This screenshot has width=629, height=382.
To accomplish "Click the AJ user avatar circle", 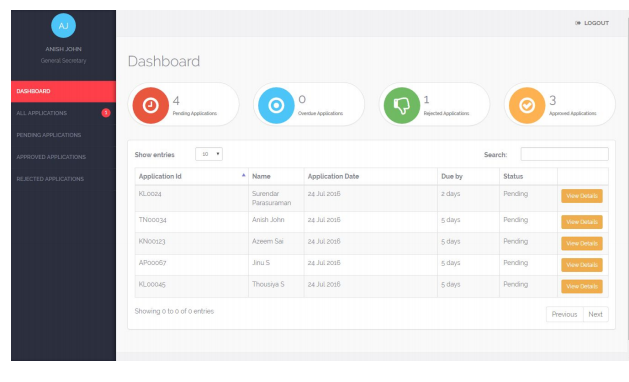I will (63, 26).
